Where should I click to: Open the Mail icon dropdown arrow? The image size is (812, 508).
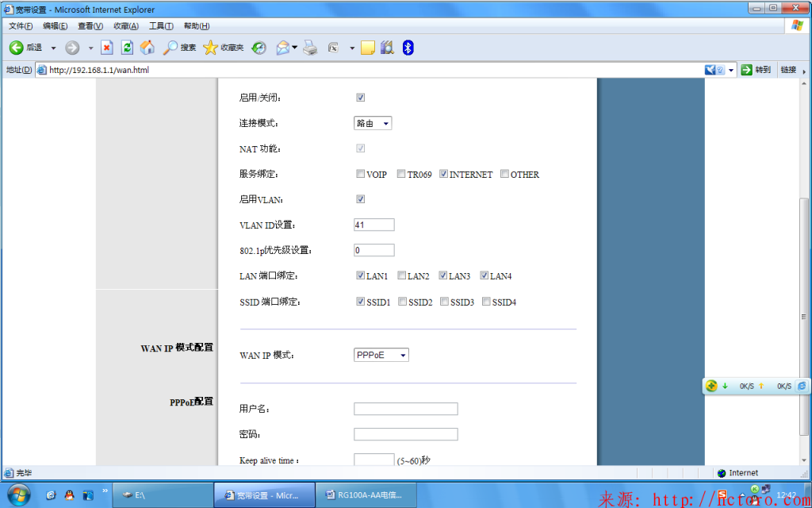point(295,48)
